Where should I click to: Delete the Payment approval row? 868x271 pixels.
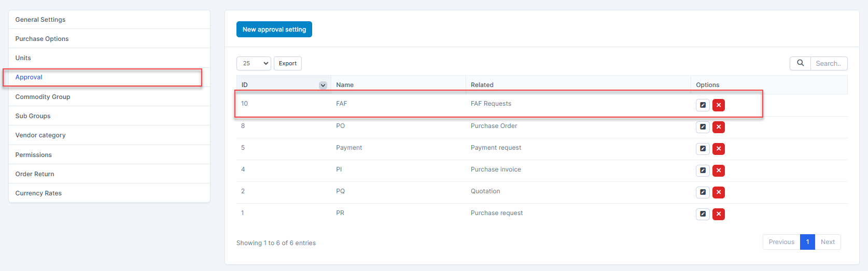[x=718, y=149]
